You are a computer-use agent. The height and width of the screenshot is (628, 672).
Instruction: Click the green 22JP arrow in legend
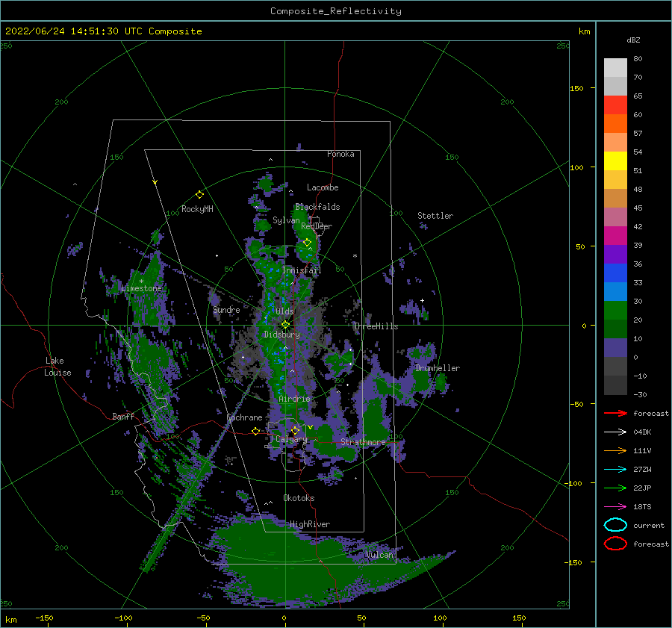[x=615, y=488]
